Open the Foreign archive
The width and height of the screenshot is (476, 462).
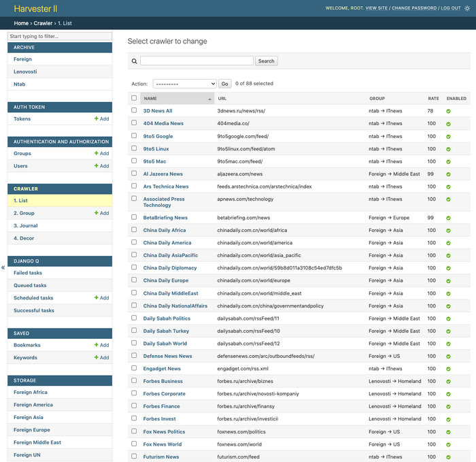click(22, 59)
